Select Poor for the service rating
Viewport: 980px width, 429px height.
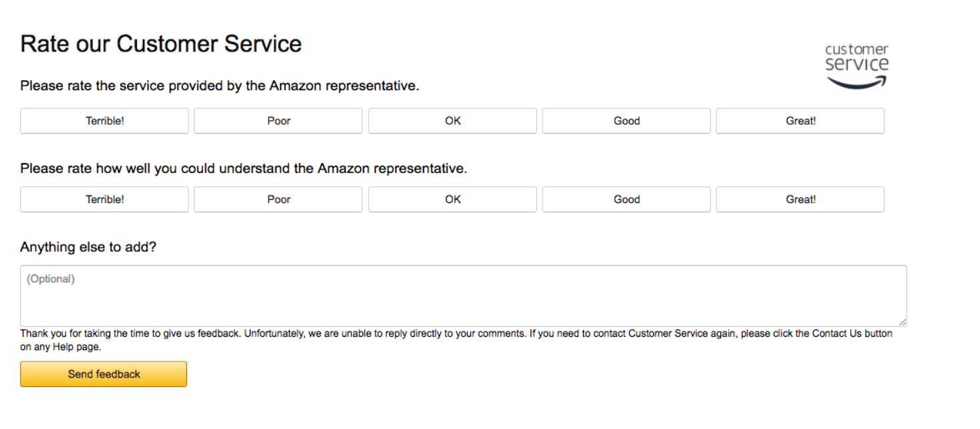tap(278, 121)
